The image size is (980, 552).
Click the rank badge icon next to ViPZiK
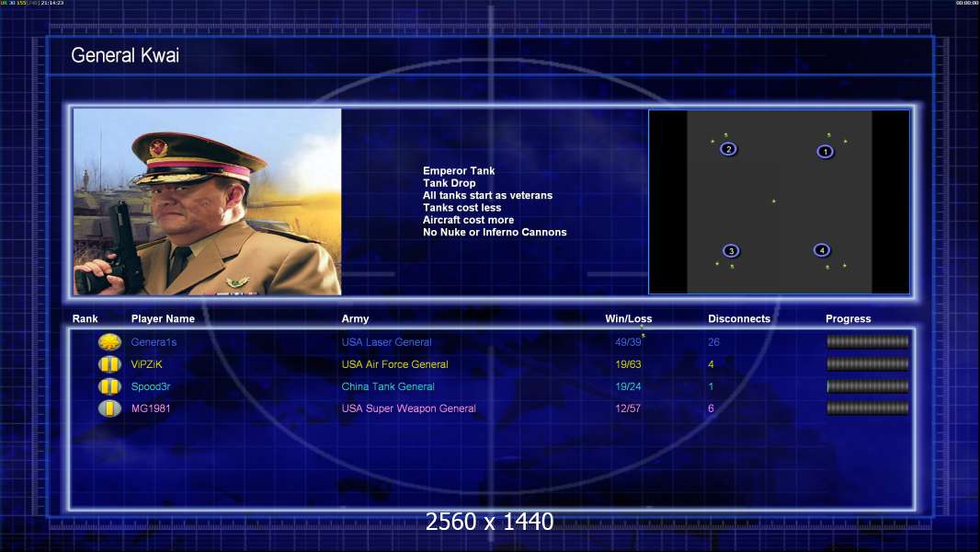(109, 363)
